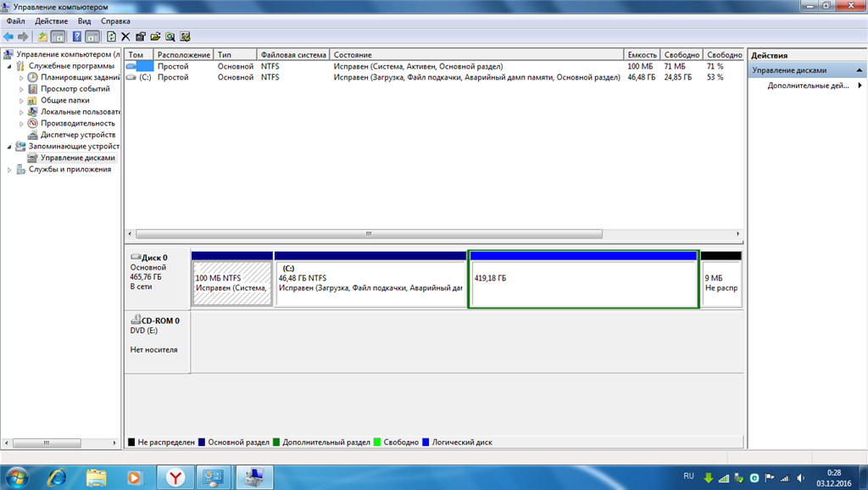Click the Explore magnifier toolbar icon
This screenshot has height=490, width=868.
(x=170, y=37)
